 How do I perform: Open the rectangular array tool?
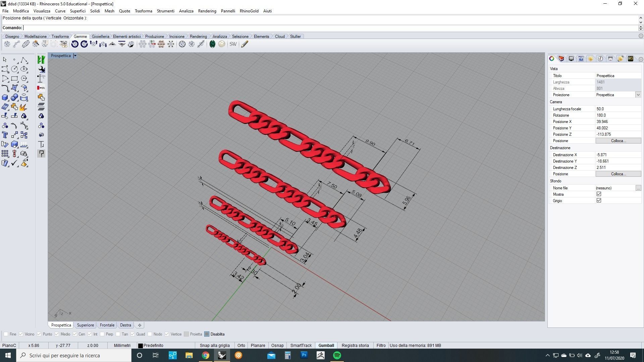[5, 154]
